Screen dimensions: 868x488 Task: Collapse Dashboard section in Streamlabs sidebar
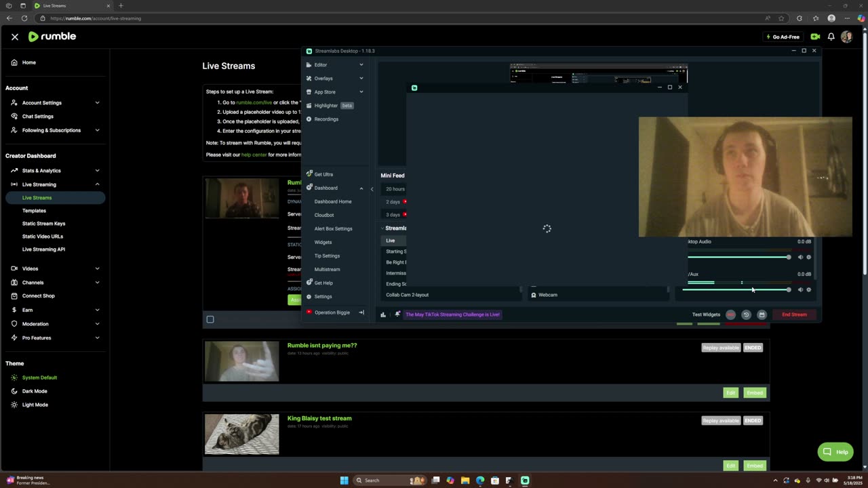click(x=361, y=188)
